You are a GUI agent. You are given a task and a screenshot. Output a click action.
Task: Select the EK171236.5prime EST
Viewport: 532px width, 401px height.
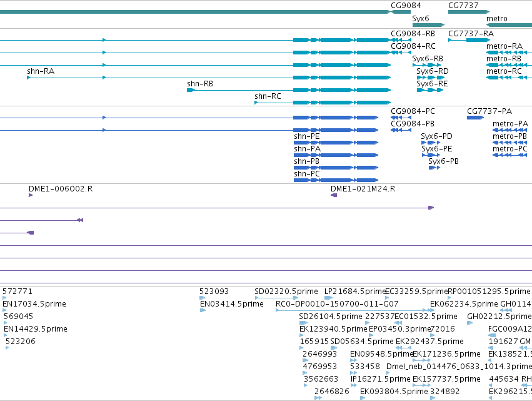(422, 360)
